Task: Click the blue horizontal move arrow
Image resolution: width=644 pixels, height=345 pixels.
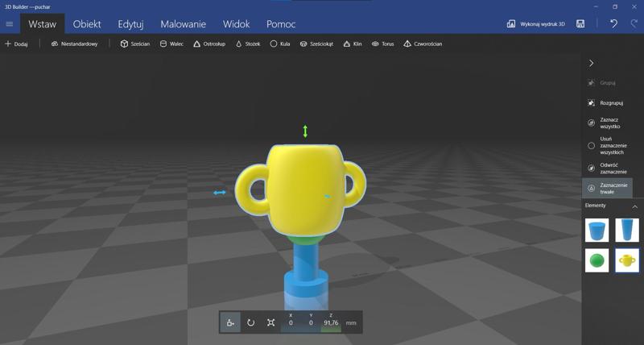Action: tap(220, 193)
